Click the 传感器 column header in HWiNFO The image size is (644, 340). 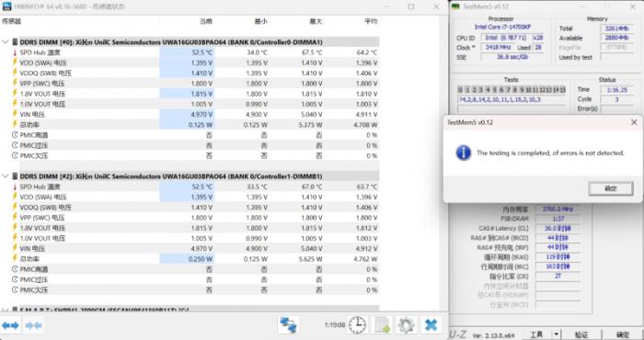pyautogui.click(x=11, y=21)
